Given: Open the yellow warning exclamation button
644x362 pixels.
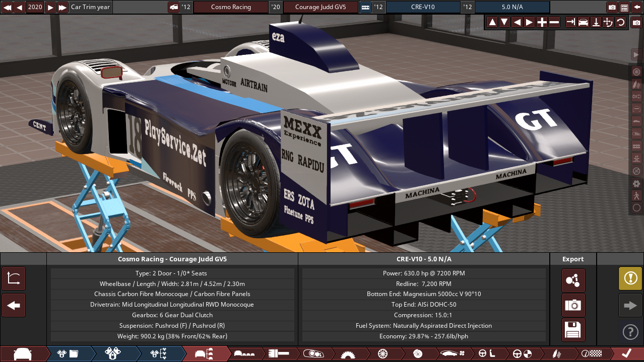Looking at the screenshot, I should 630,278.
